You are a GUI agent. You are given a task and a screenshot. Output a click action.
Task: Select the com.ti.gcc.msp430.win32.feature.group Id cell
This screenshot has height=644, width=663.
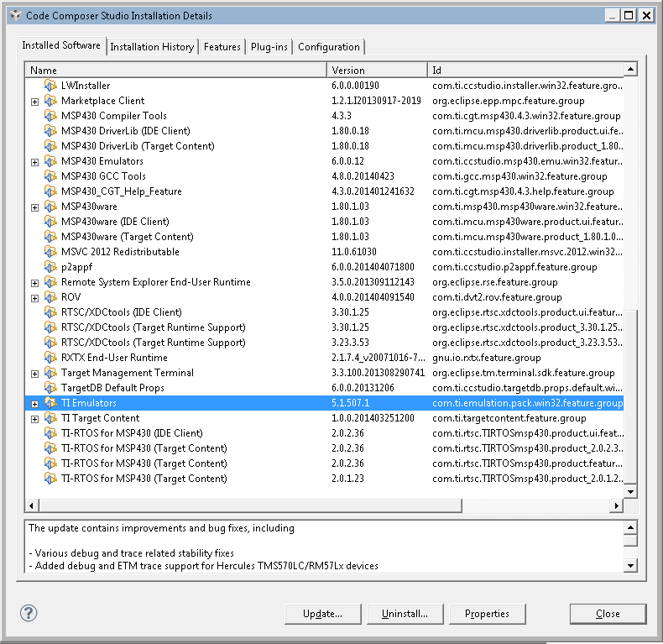(519, 176)
